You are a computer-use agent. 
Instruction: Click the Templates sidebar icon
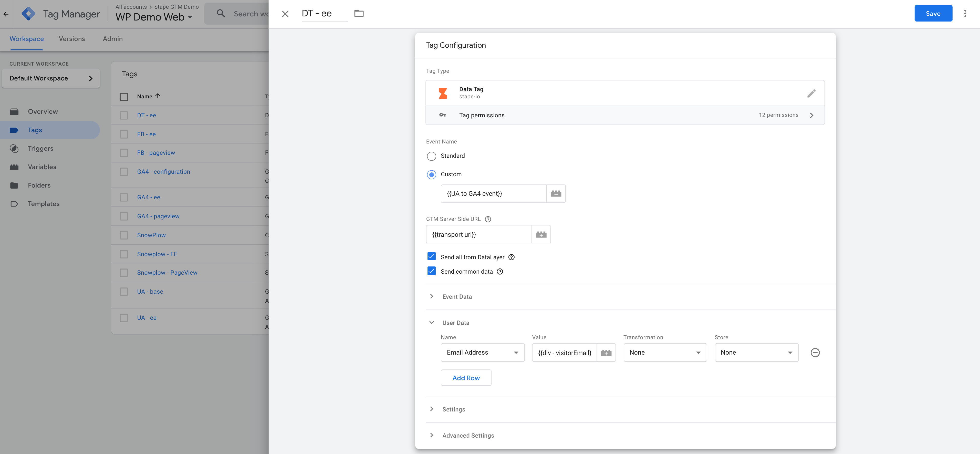(x=14, y=204)
